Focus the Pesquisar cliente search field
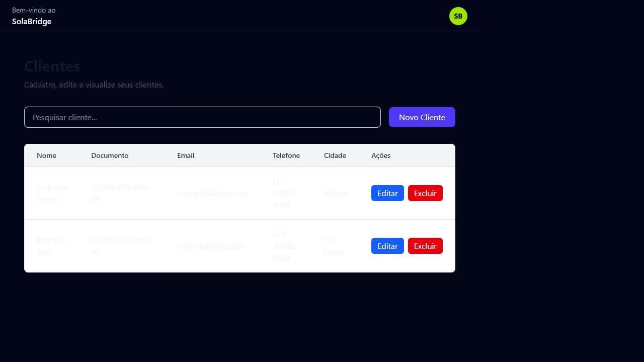The height and width of the screenshot is (362, 644). [x=202, y=117]
